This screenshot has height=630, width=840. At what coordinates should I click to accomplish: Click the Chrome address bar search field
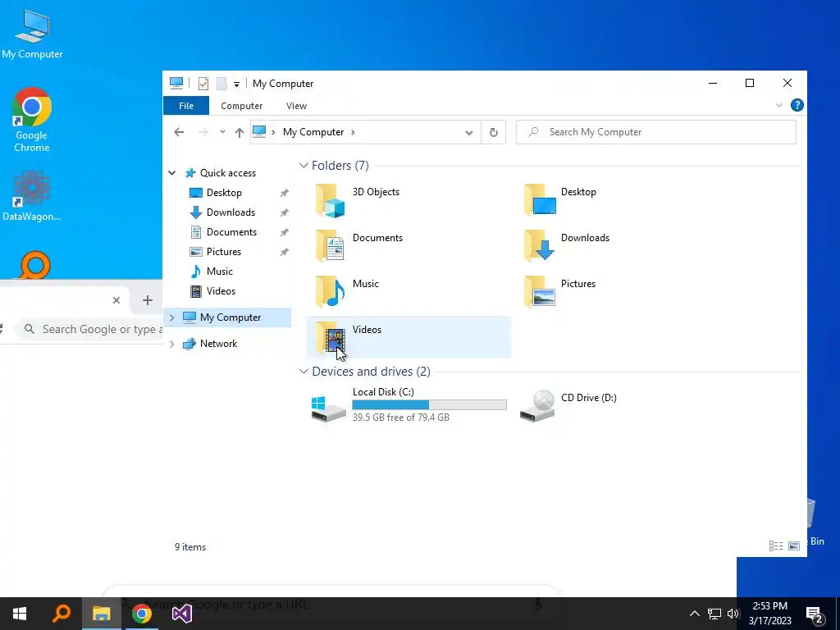(x=90, y=330)
